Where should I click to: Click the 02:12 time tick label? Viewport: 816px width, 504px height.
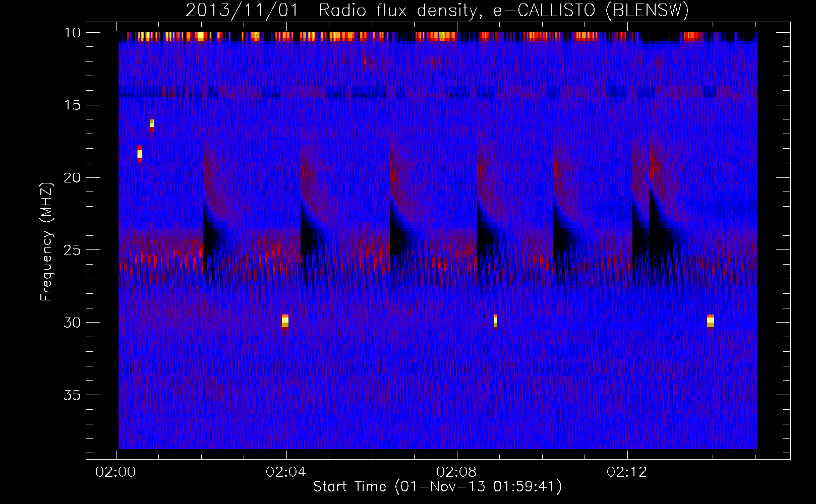click(627, 472)
